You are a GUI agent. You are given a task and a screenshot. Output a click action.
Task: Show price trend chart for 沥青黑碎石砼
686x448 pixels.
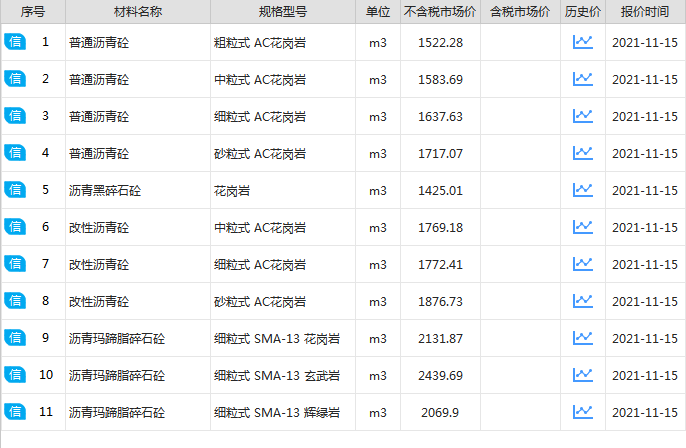click(x=582, y=190)
